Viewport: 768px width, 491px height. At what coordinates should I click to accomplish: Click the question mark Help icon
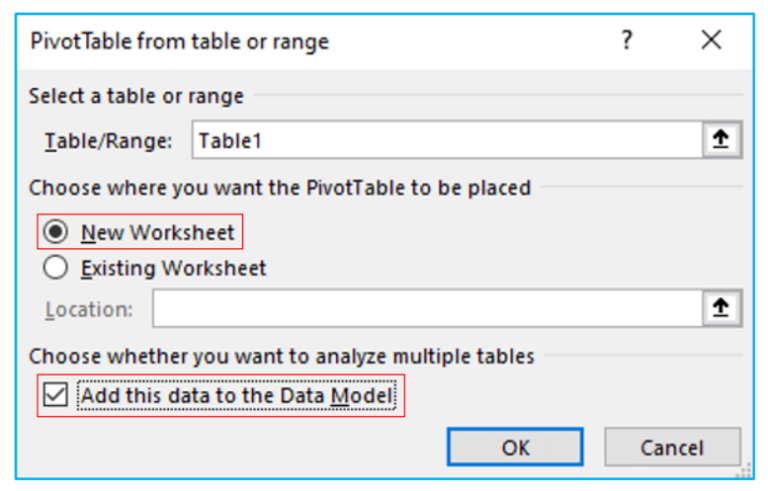627,40
